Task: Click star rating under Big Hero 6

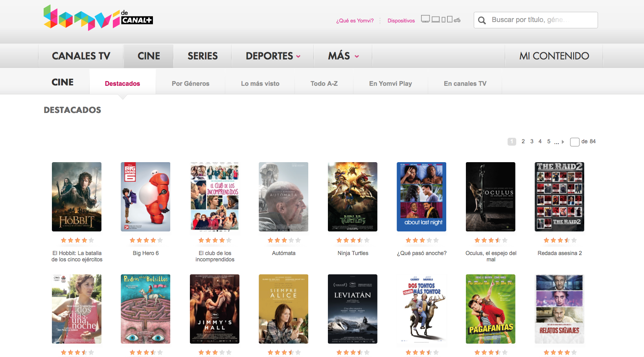Action: click(x=146, y=240)
